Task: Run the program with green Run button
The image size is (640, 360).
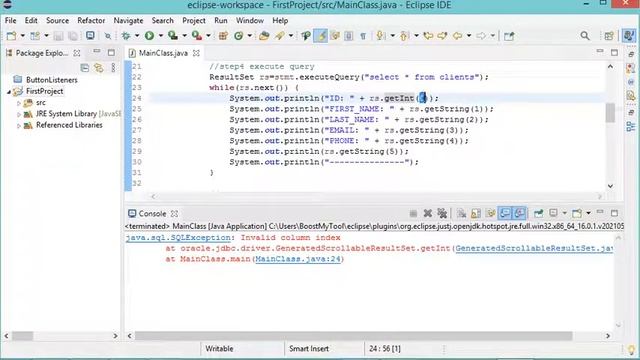Action: [149, 36]
